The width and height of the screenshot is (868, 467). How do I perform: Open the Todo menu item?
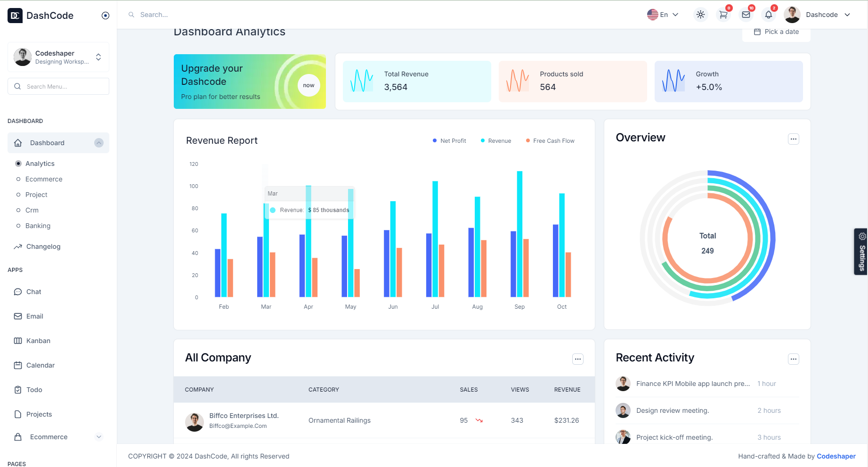click(34, 390)
